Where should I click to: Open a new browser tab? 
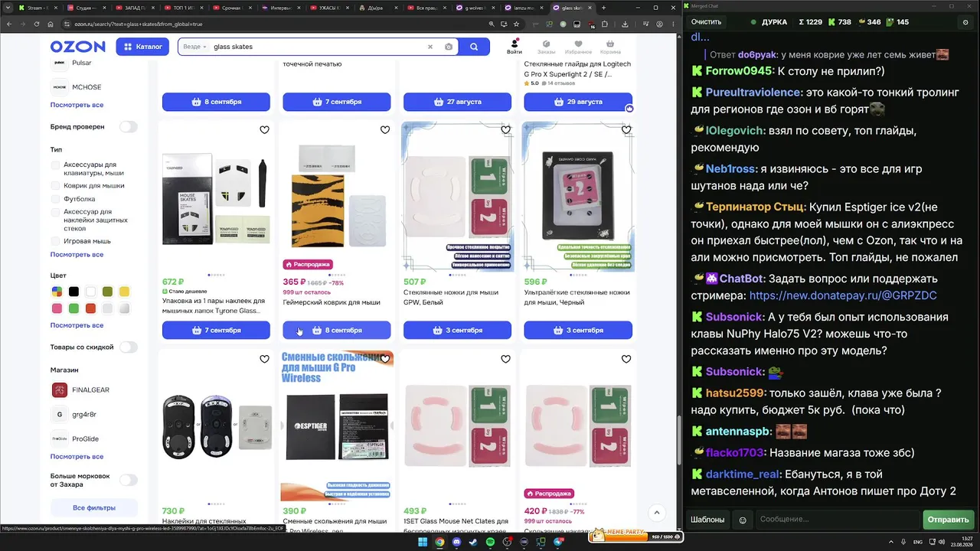click(604, 8)
